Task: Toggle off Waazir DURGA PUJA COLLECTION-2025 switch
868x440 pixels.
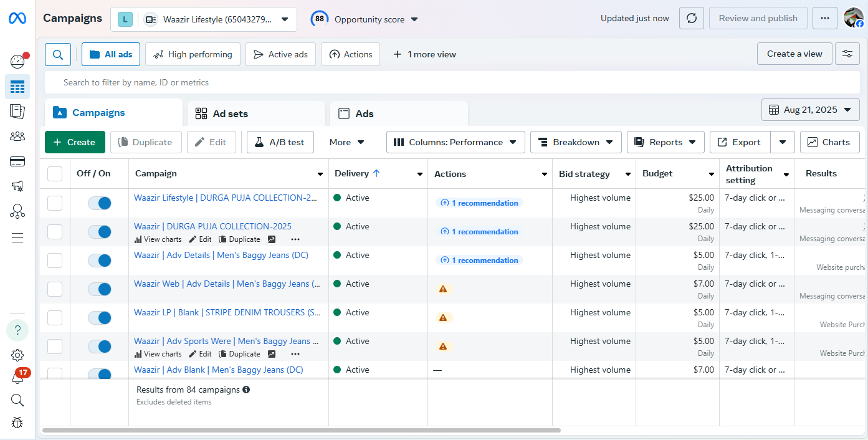Action: (100, 232)
